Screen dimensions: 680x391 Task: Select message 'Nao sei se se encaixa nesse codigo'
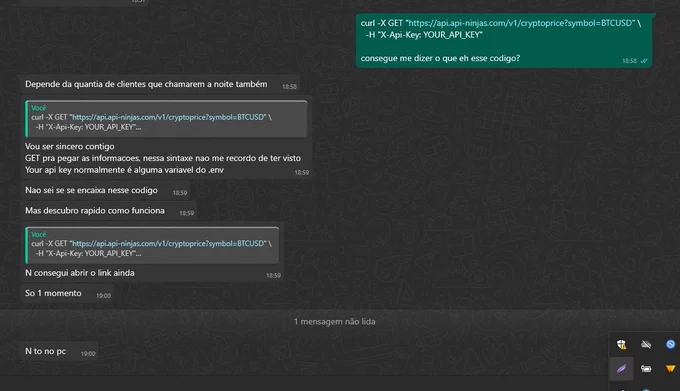105,190
